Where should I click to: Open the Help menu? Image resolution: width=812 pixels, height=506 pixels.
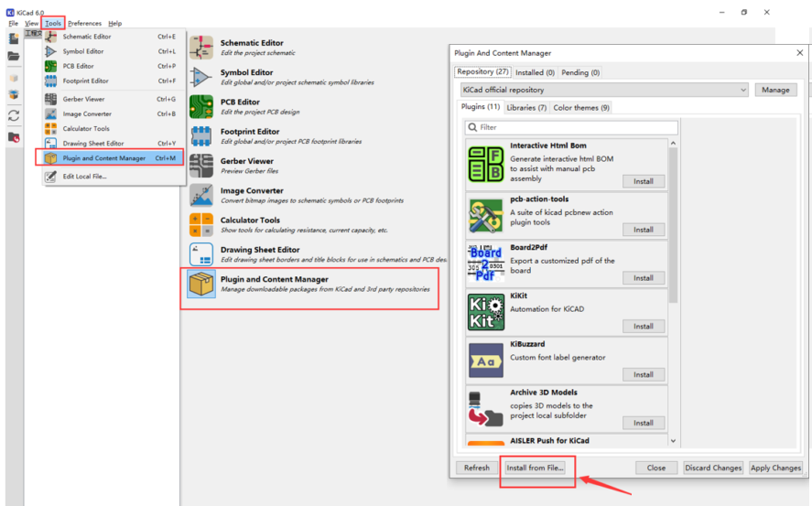115,23
